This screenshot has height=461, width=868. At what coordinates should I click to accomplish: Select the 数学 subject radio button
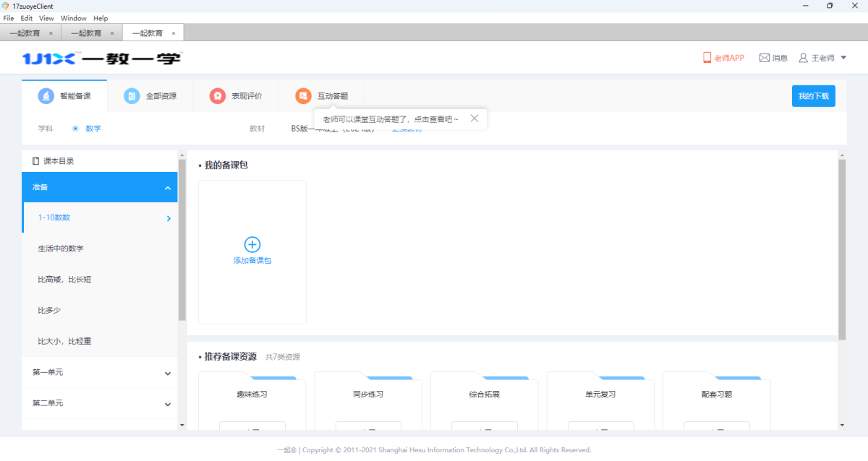[75, 129]
